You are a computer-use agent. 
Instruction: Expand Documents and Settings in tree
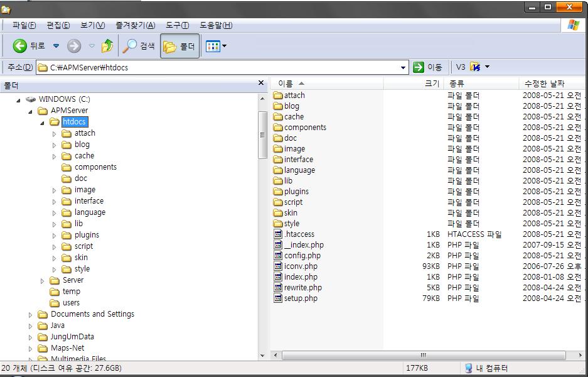click(30, 315)
